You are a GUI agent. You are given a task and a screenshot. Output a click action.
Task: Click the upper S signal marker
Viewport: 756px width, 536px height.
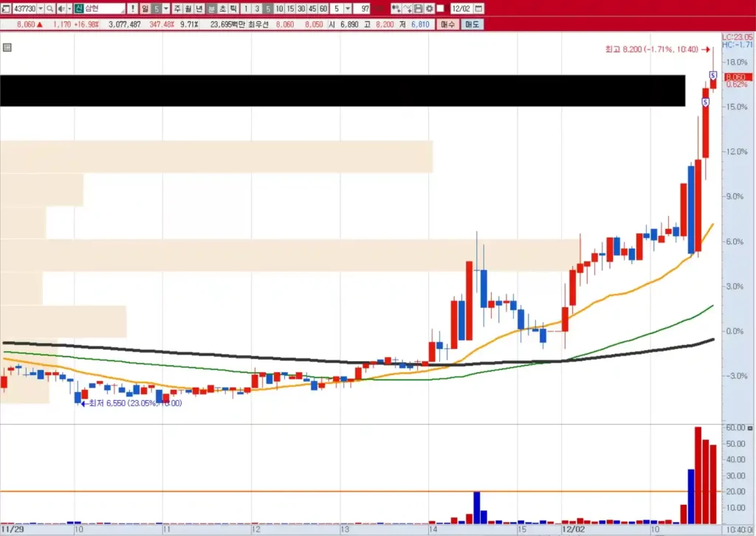tap(713, 75)
